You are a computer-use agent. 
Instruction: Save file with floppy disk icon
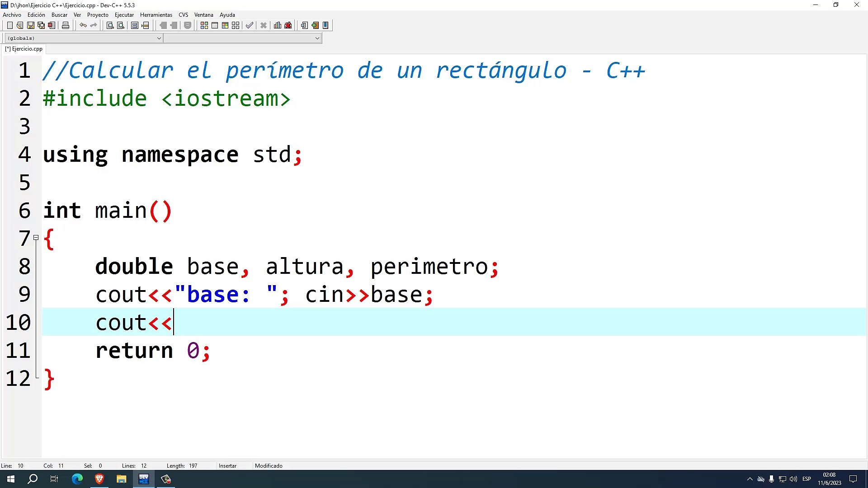point(30,26)
